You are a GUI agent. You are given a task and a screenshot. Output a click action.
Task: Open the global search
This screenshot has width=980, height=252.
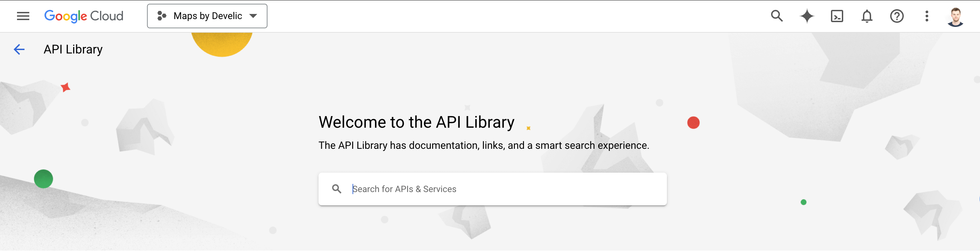coord(777,16)
